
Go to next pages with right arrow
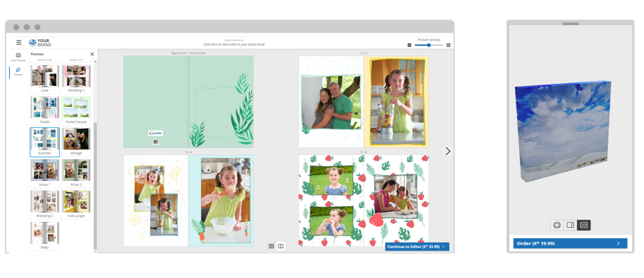(x=448, y=152)
